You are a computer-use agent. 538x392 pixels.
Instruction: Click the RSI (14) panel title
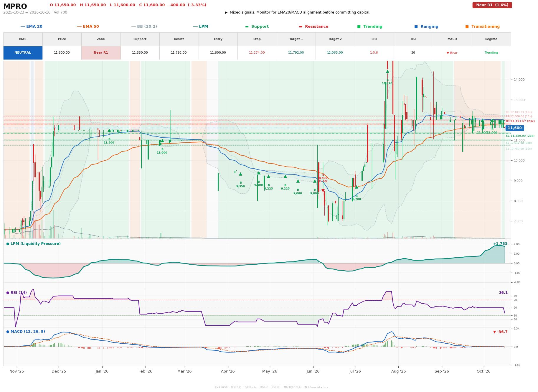[x=16, y=293]
